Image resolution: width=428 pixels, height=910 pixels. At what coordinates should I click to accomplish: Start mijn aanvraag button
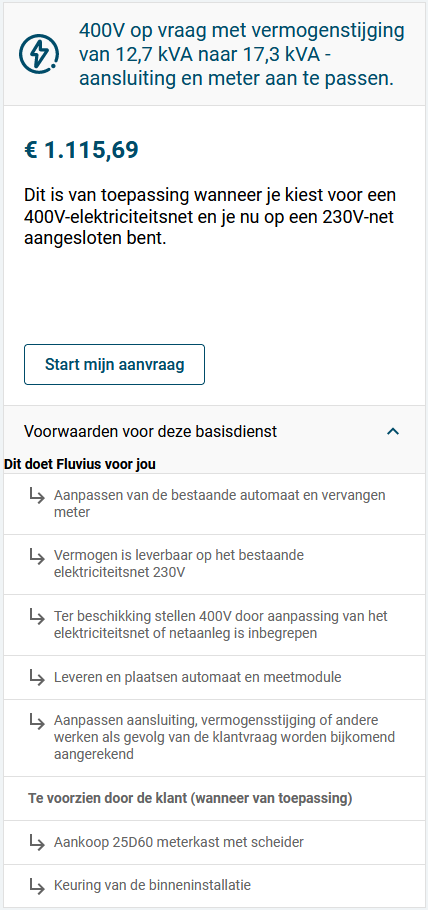114,364
